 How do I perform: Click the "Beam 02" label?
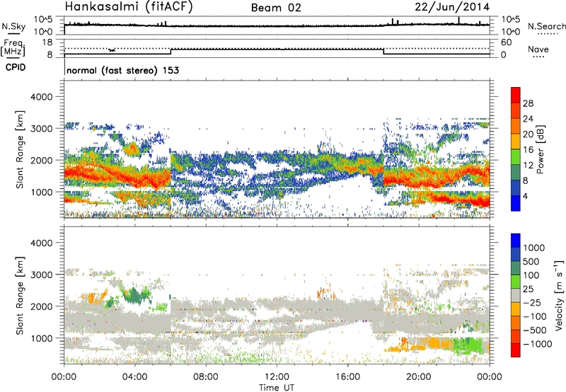click(276, 8)
